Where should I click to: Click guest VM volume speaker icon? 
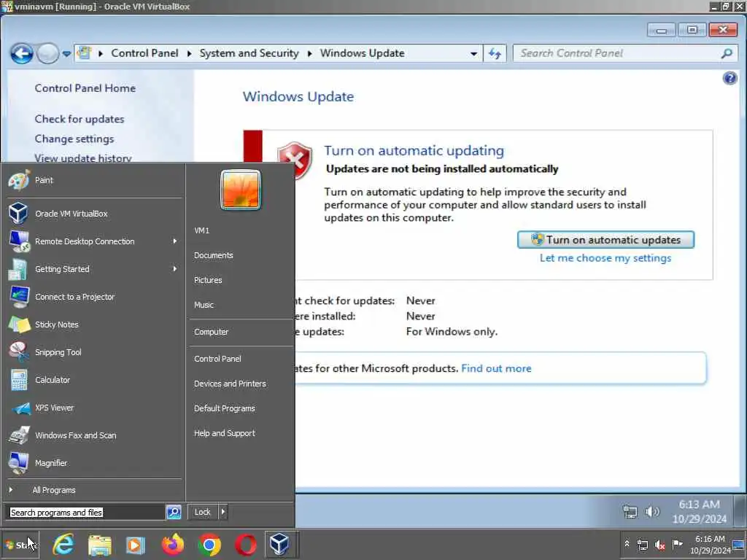(652, 511)
